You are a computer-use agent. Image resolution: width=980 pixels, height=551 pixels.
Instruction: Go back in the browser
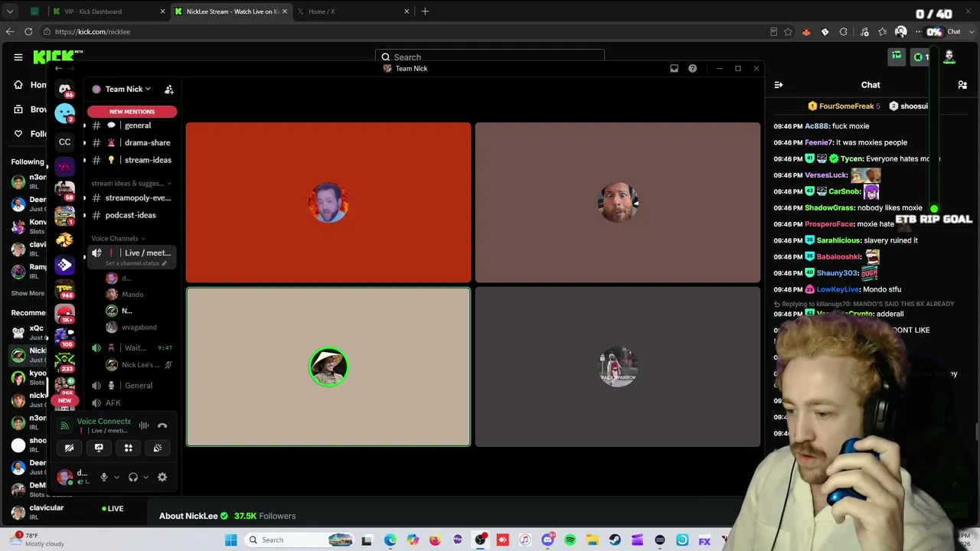click(10, 31)
